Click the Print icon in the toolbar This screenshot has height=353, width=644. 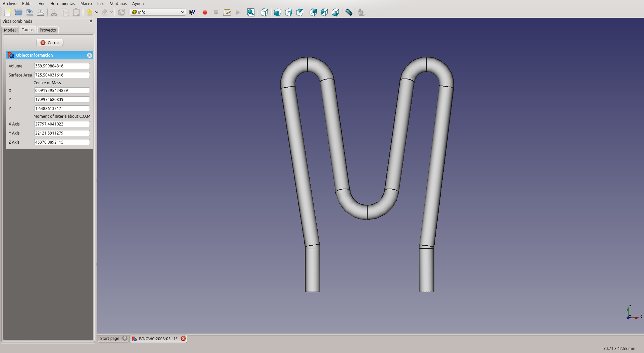point(41,12)
